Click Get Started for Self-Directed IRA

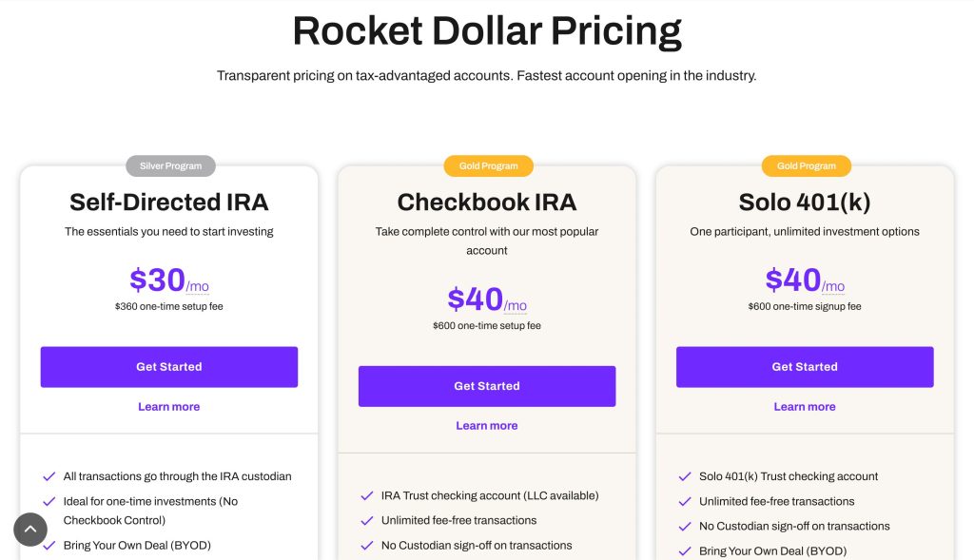click(x=169, y=367)
